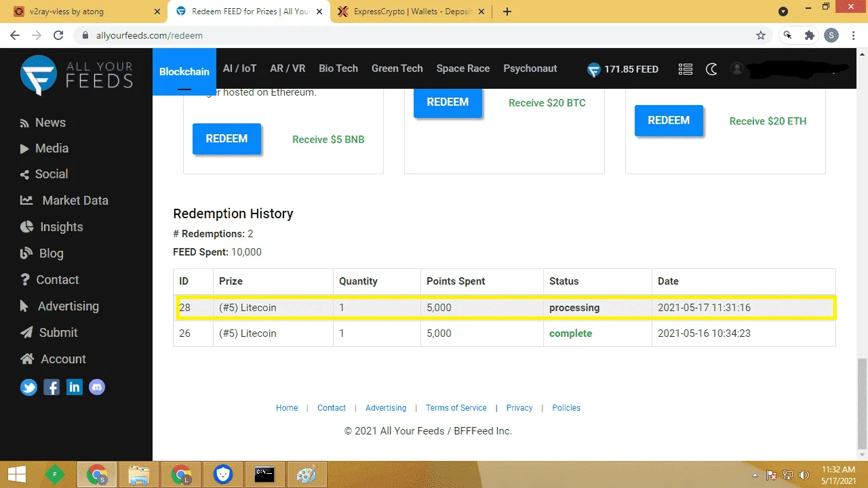Open the Account sidebar item
868x488 pixels.
coord(53,359)
